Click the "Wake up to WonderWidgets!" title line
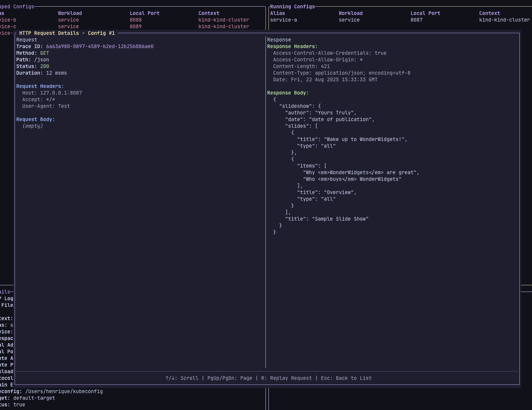This screenshot has height=410, width=532. (352, 139)
